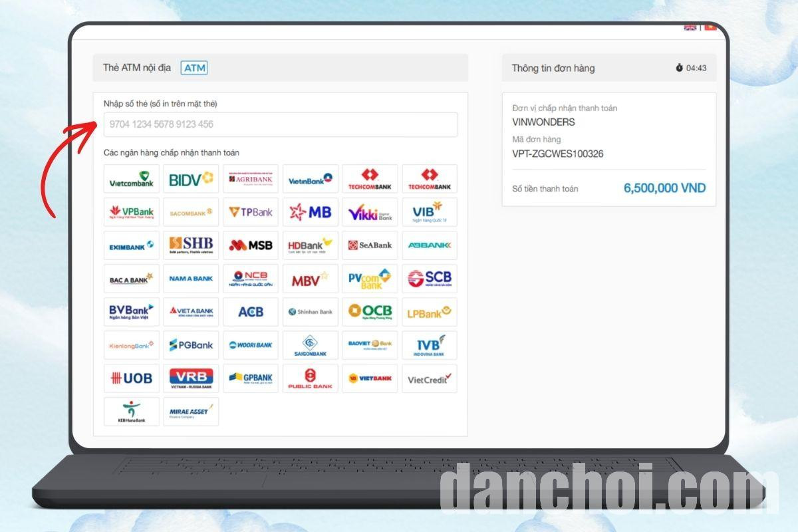798x532 pixels.
Task: Switch language using the English flag
Action: [x=690, y=27]
